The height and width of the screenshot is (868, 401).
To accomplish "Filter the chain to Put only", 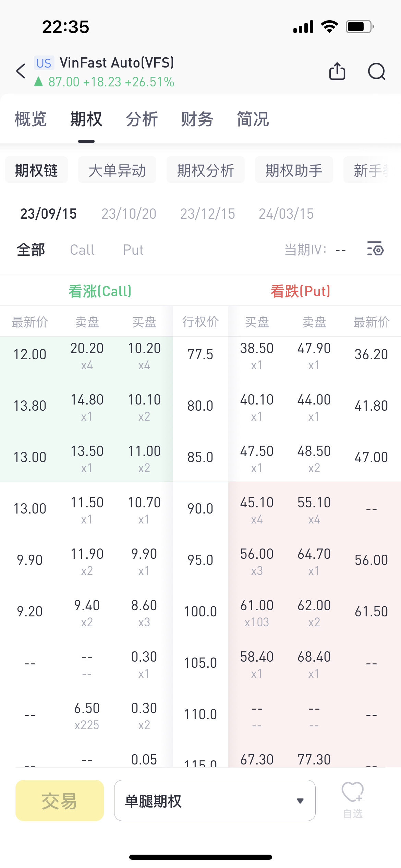I will tap(133, 250).
